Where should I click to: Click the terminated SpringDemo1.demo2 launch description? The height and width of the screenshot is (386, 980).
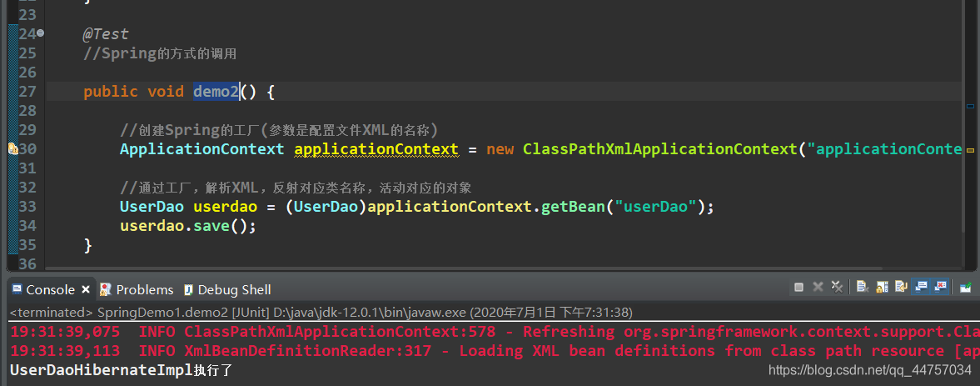point(321,311)
